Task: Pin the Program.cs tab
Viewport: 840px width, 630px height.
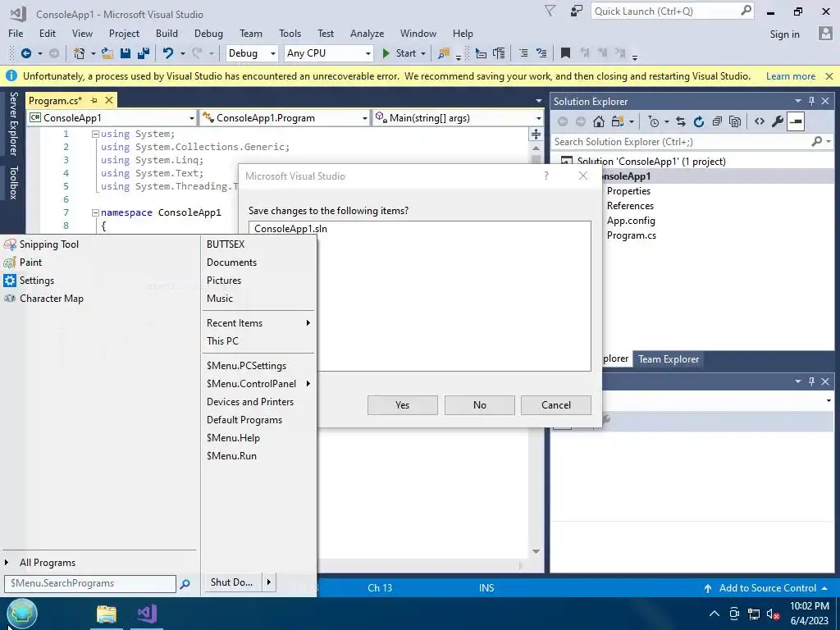Action: [94, 100]
